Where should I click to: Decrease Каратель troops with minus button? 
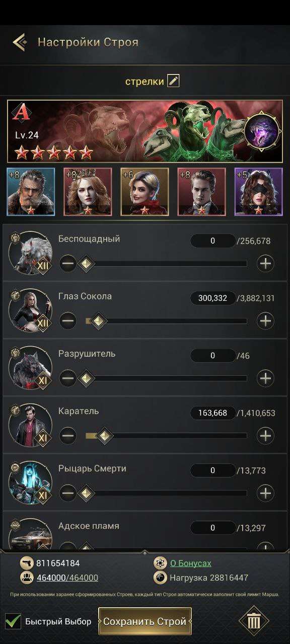click(x=68, y=435)
